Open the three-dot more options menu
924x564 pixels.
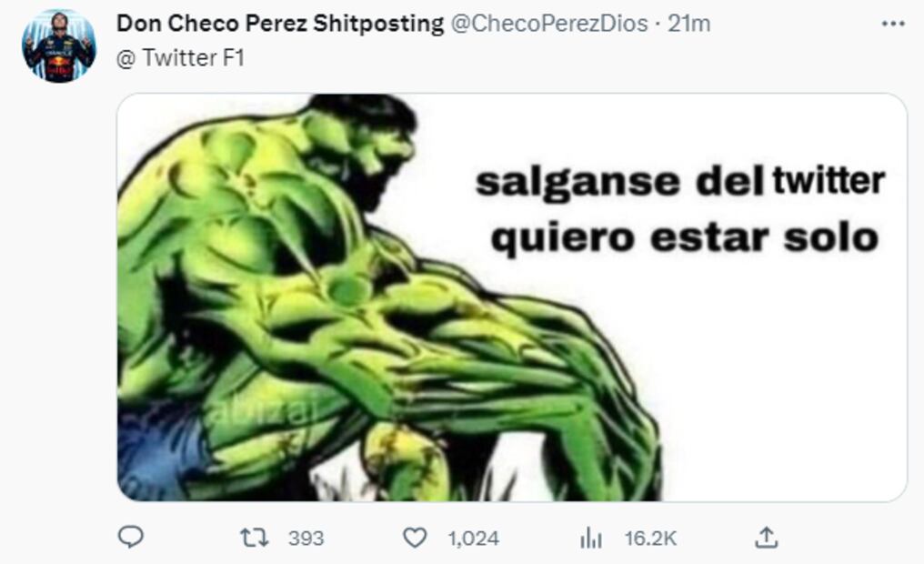893,24
